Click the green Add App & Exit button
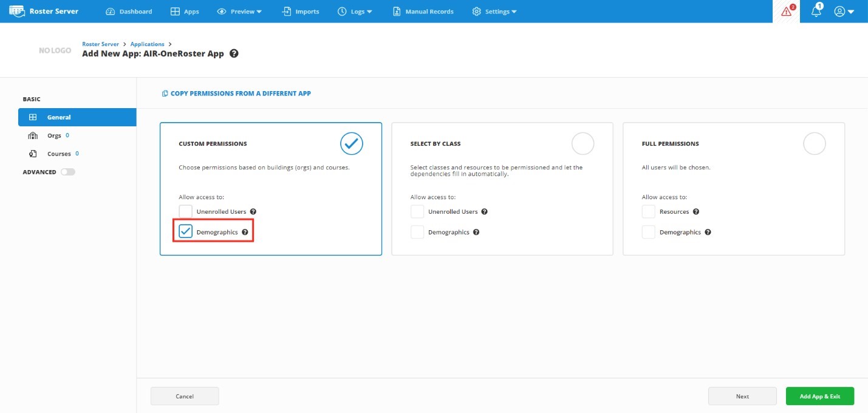This screenshot has width=868, height=413. 819,396
